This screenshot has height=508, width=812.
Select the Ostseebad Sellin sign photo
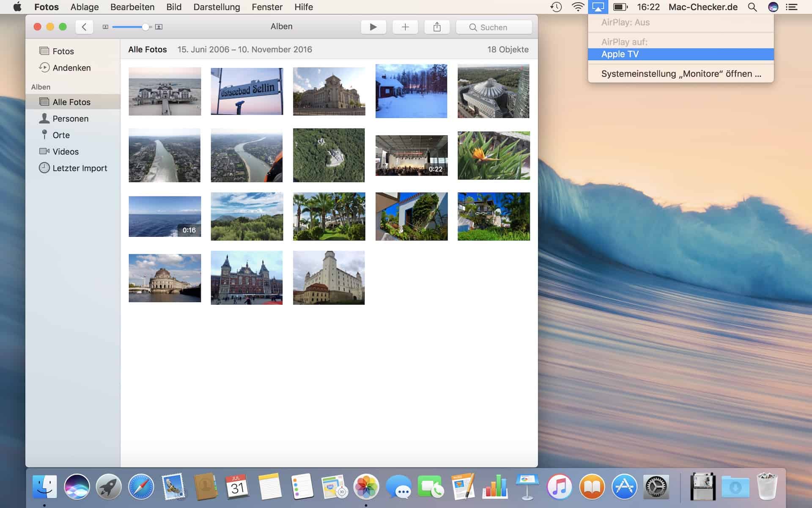coord(247,91)
